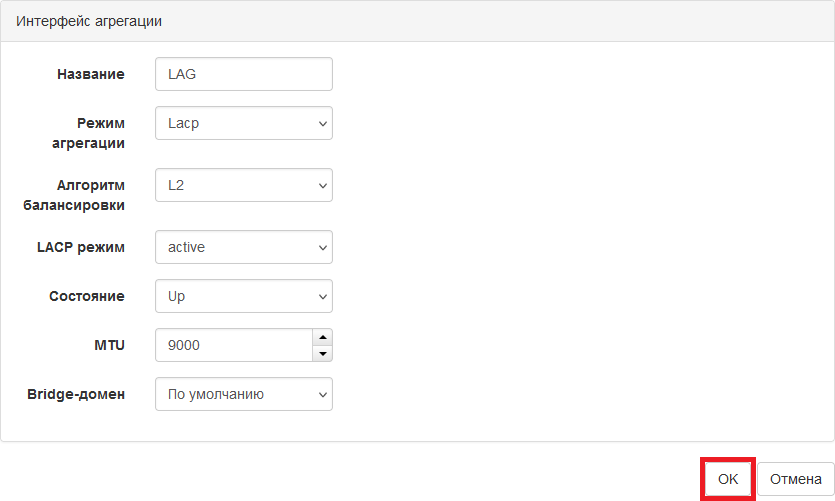Confirm the settings with the OK button
Image resolution: width=835 pixels, height=501 pixels.
(727, 479)
